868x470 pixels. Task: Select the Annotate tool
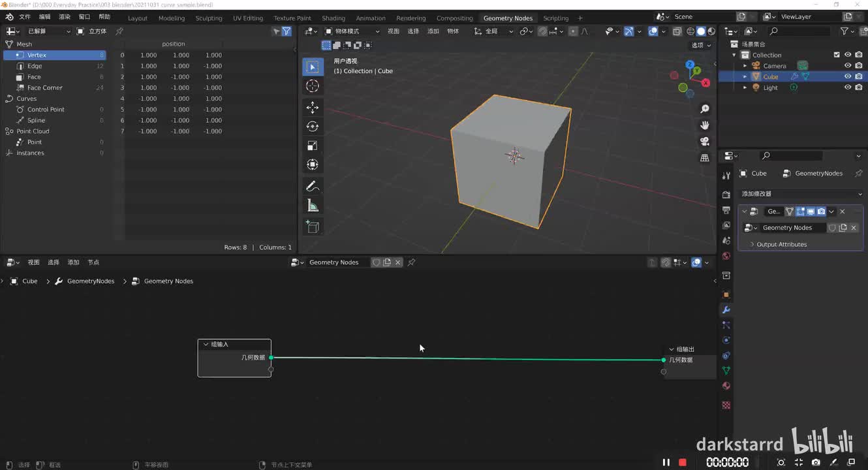313,187
